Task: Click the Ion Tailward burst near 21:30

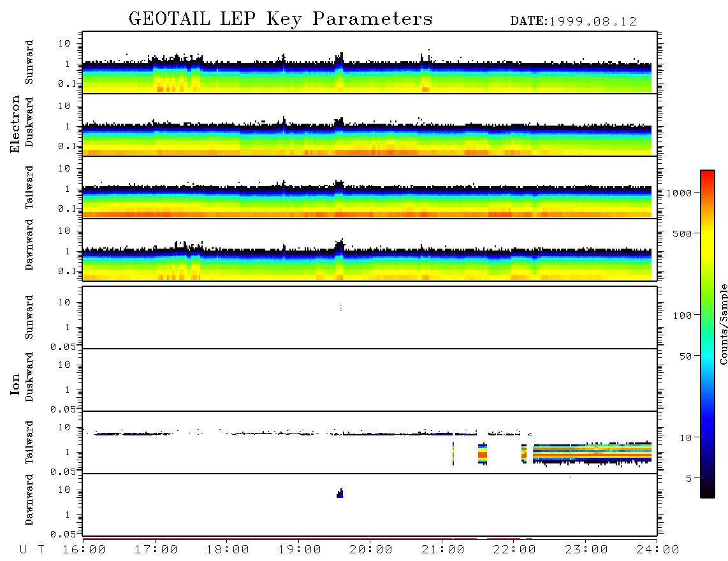Action: coord(483,454)
